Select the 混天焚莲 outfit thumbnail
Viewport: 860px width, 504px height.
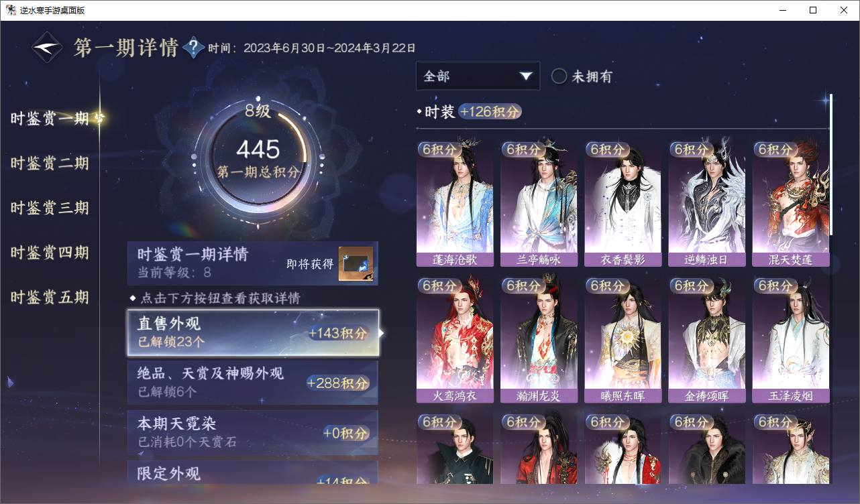tap(791, 204)
